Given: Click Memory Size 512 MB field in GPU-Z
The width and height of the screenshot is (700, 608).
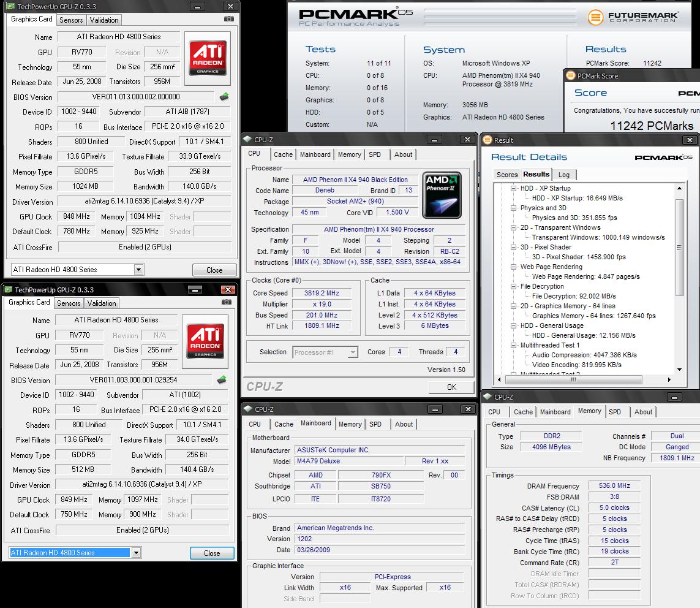Looking at the screenshot, I should (83, 469).
